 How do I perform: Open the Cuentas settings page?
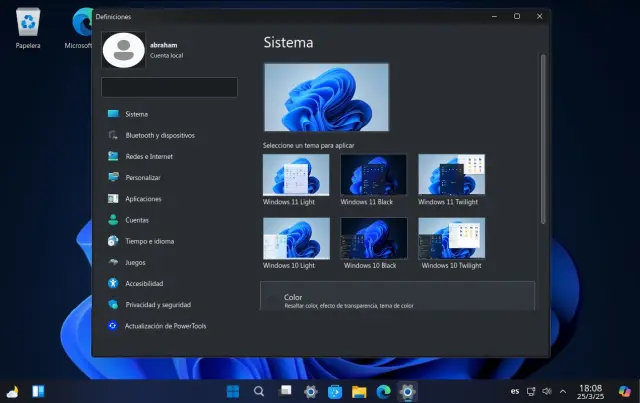pos(137,220)
